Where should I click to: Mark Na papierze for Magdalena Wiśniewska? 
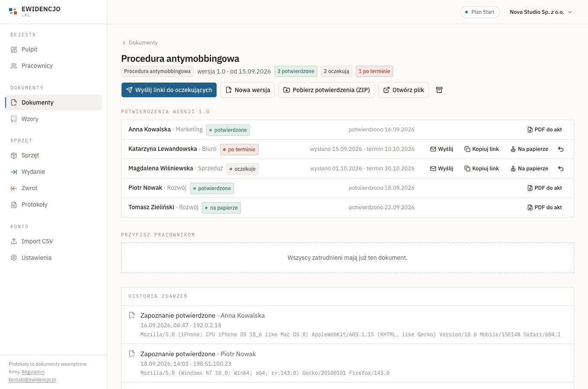click(529, 169)
